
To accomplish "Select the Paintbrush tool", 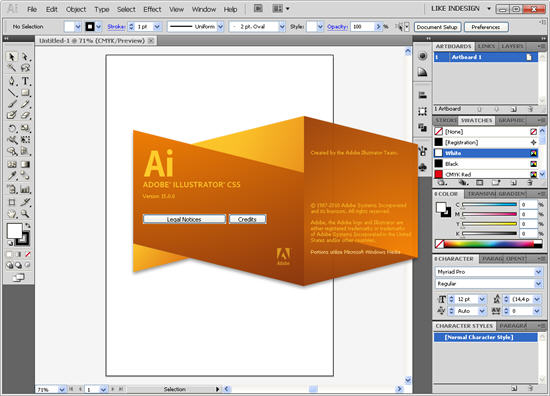I will click(12, 104).
